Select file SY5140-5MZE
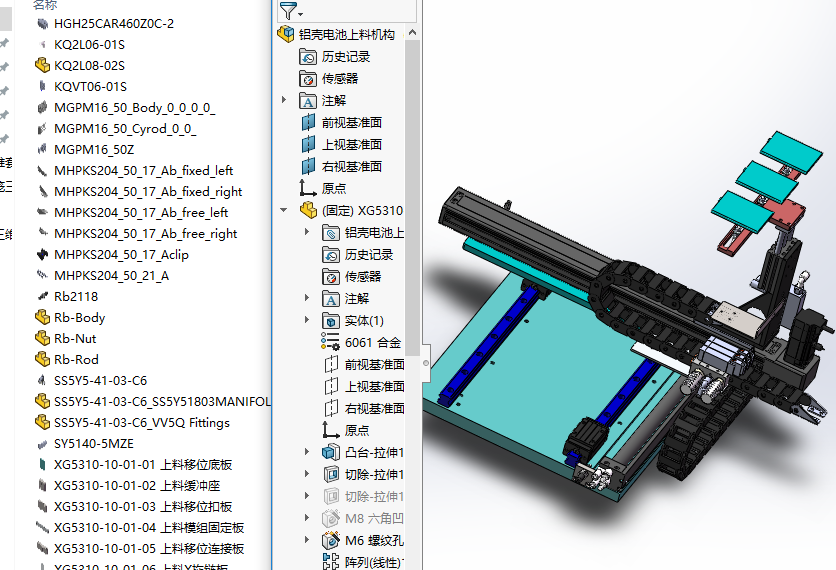The height and width of the screenshot is (570, 836). point(94,444)
